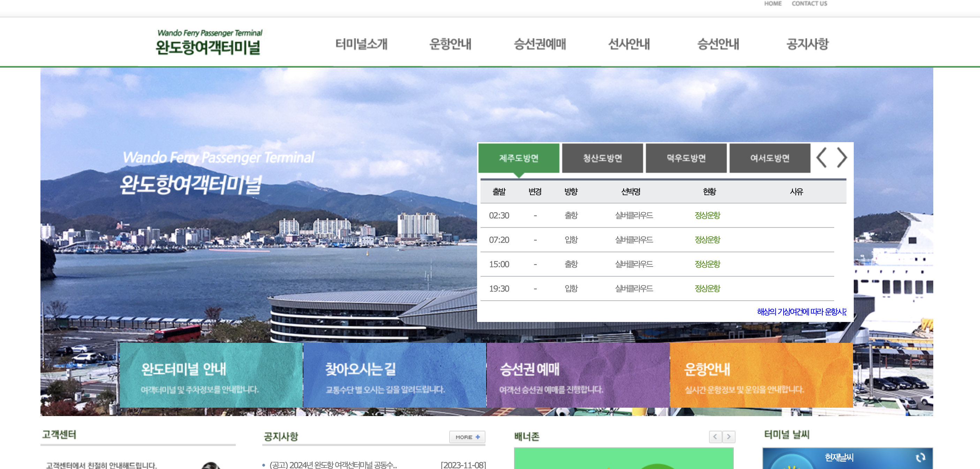
Task: Open the 2024년 완도항 여객선터미널 notice
Action: click(333, 465)
